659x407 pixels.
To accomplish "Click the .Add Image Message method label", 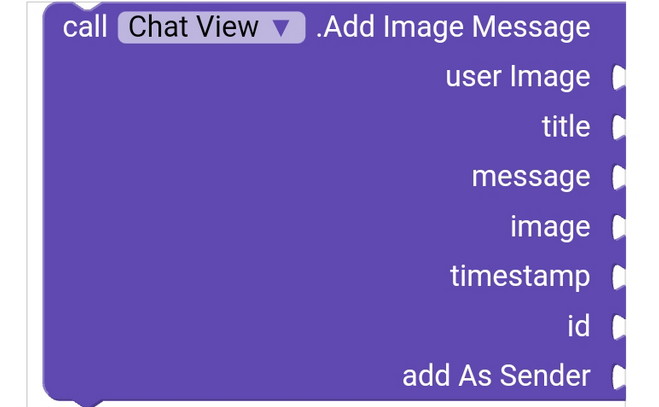I will [452, 27].
